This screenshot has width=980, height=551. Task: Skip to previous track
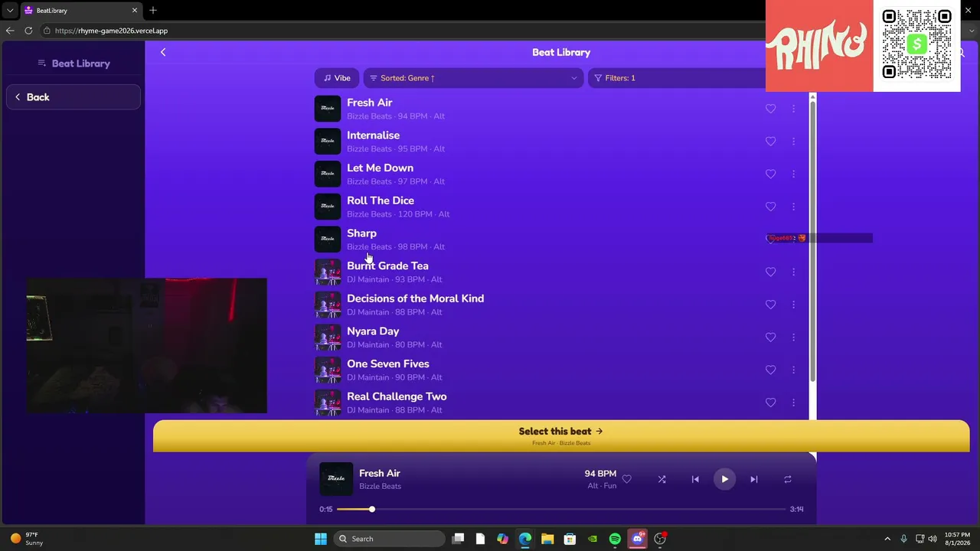(695, 479)
